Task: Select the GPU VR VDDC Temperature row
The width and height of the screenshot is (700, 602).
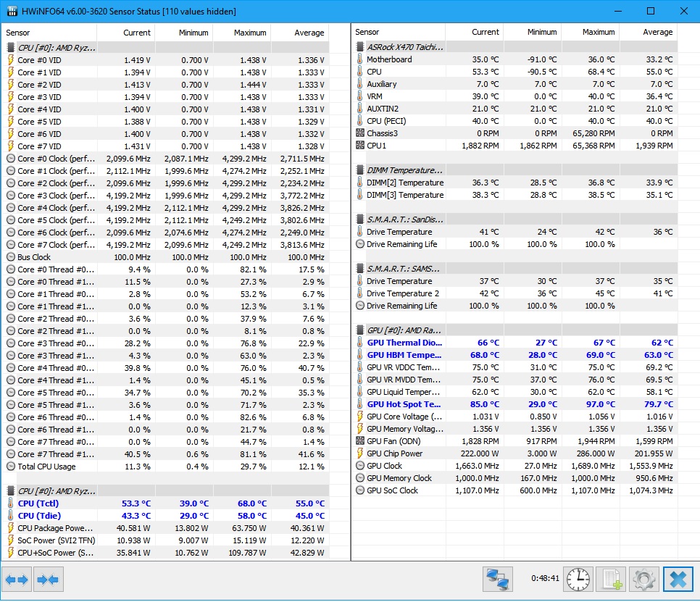Action: coord(515,367)
